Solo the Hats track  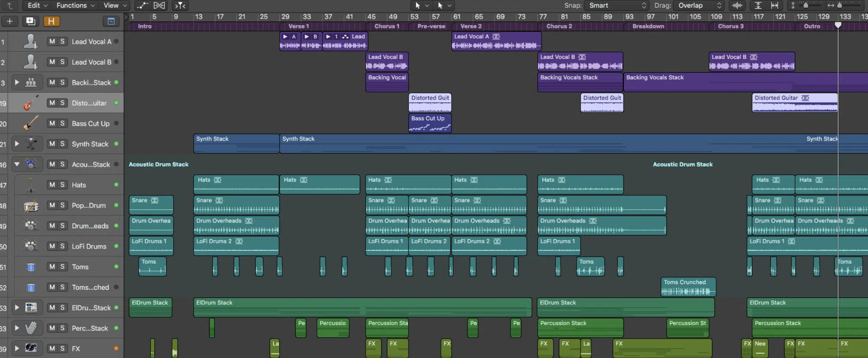tap(62, 185)
